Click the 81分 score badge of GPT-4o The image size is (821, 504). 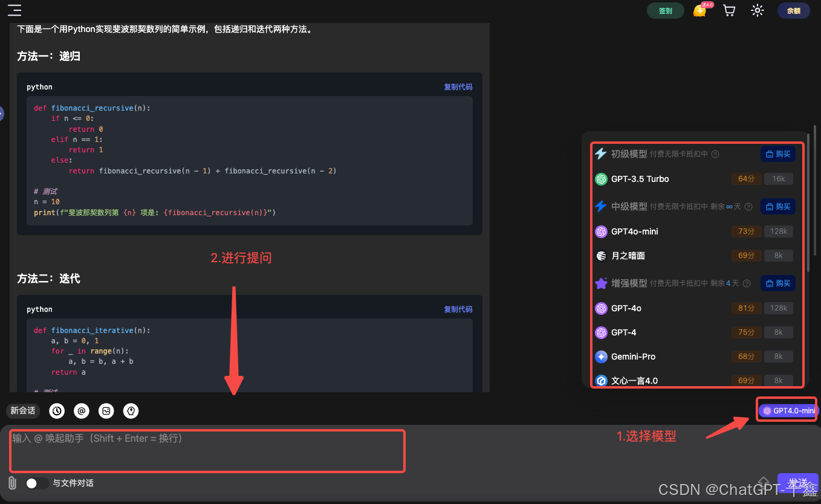pos(747,308)
